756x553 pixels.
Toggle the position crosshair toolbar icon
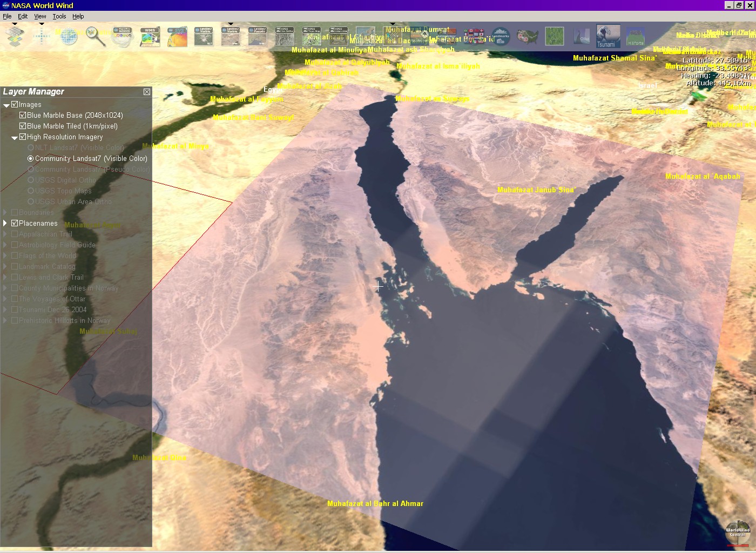[42, 36]
